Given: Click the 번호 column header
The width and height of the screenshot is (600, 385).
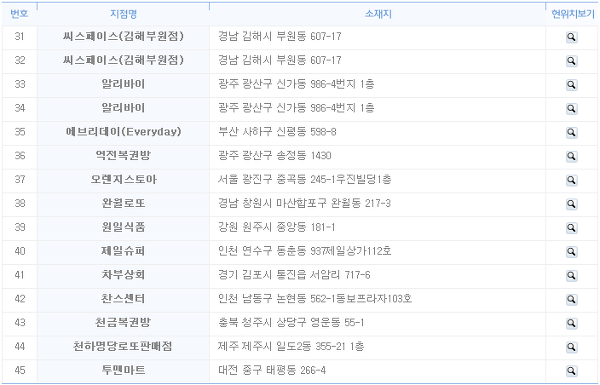Looking at the screenshot, I should (x=19, y=14).
